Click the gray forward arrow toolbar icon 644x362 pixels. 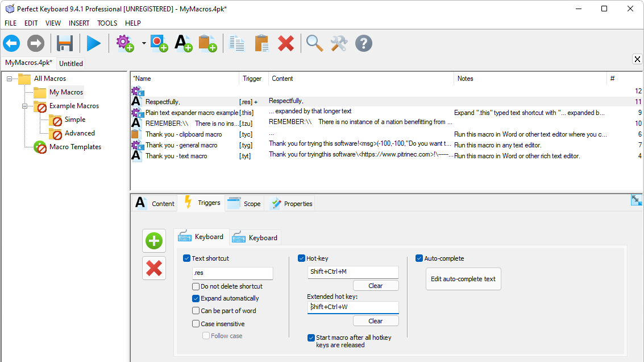pyautogui.click(x=36, y=43)
